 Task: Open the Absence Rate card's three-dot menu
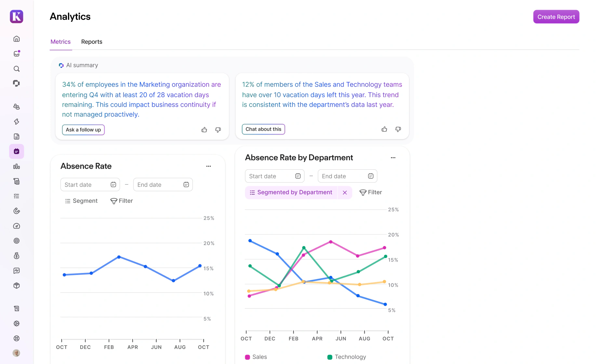(x=208, y=166)
